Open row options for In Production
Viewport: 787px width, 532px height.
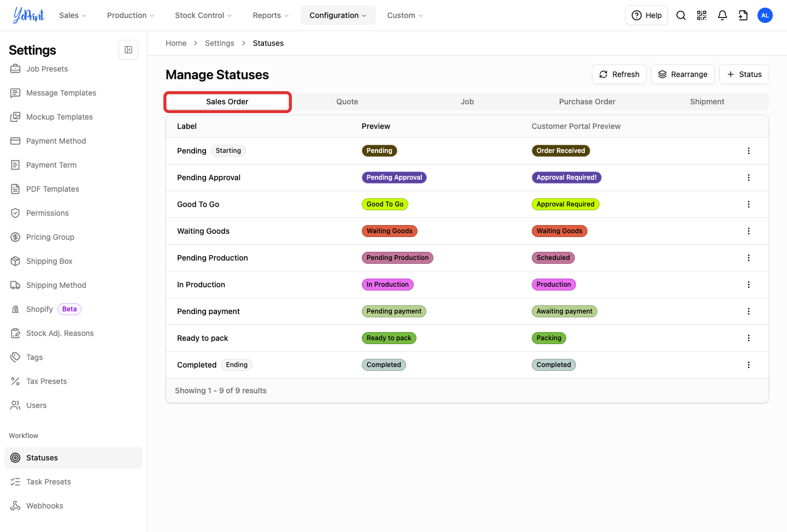coord(749,285)
